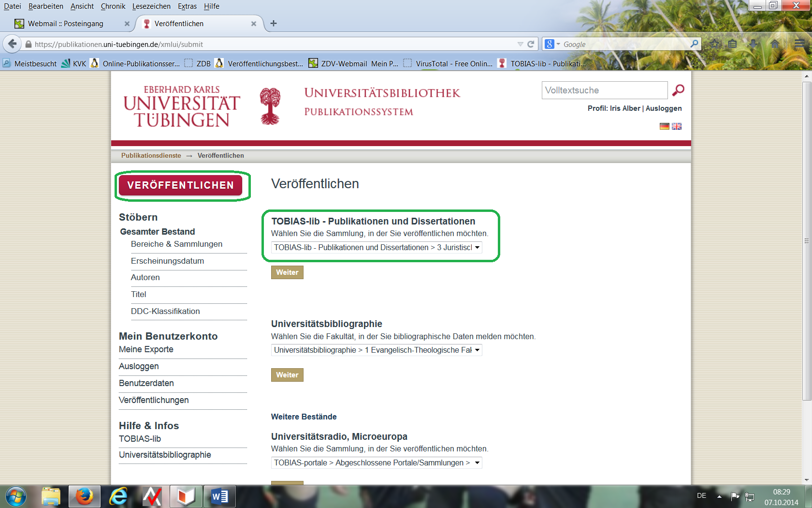Open the Windows Start button
This screenshot has width=812, height=508.
(16, 497)
